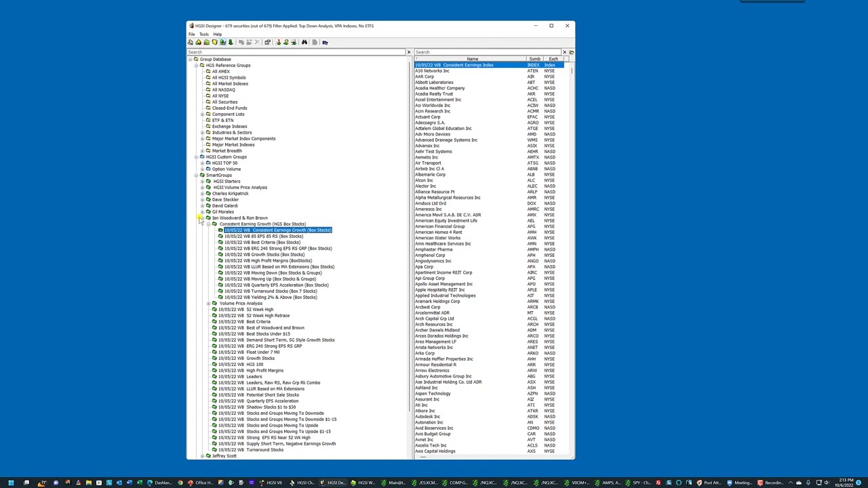Image resolution: width=868 pixels, height=488 pixels.
Task: Expand the Industries & Sectors node
Action: click(202, 133)
